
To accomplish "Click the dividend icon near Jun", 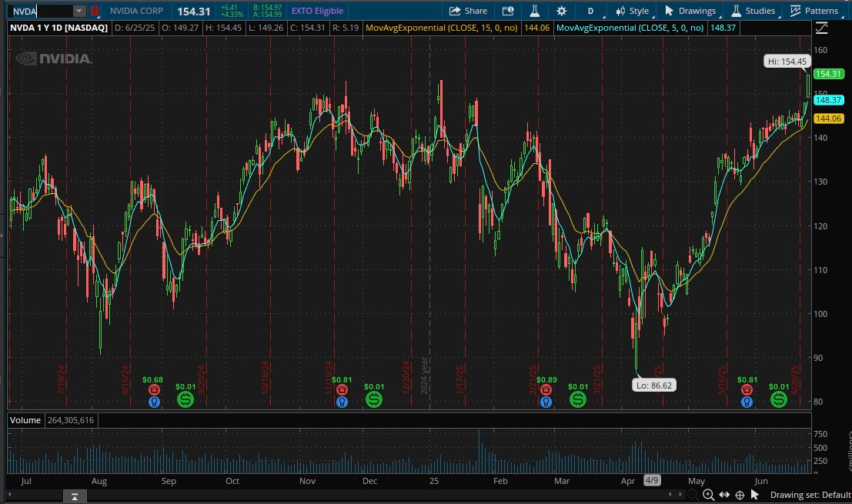I will 779,399.
